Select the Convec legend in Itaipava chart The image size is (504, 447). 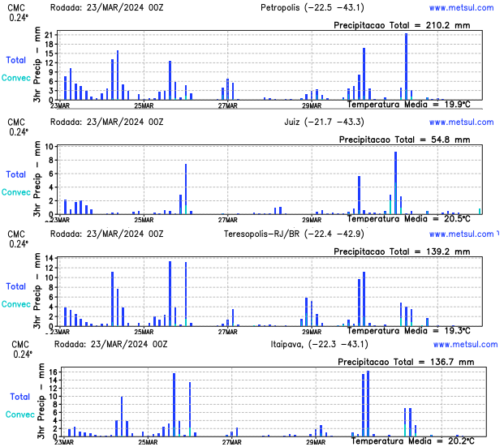[x=20, y=414]
